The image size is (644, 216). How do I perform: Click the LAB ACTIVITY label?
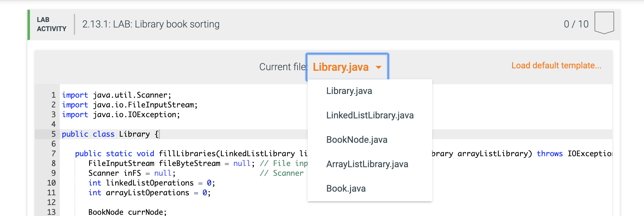coord(51,24)
